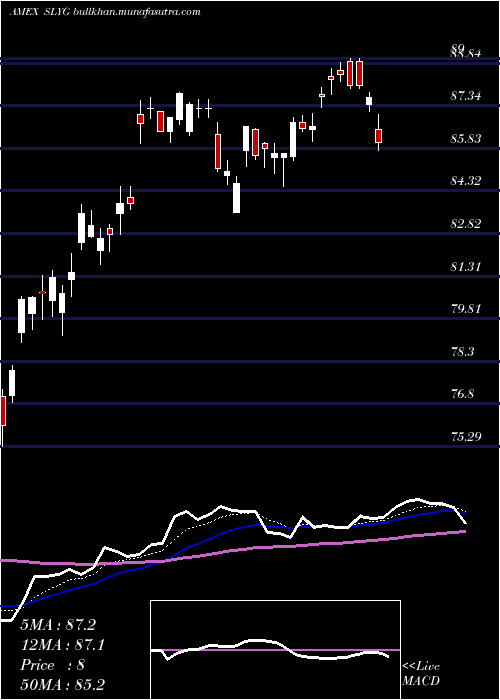Image resolution: width=500 pixels, height=700 pixels.
Task: Click the 85.83 price level label
Action: click(466, 139)
